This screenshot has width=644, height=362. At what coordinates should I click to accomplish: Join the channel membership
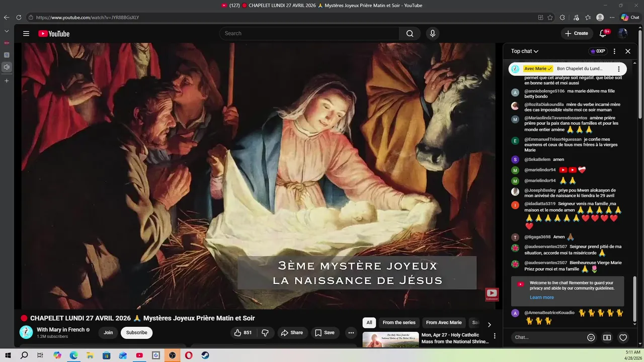[x=108, y=333]
